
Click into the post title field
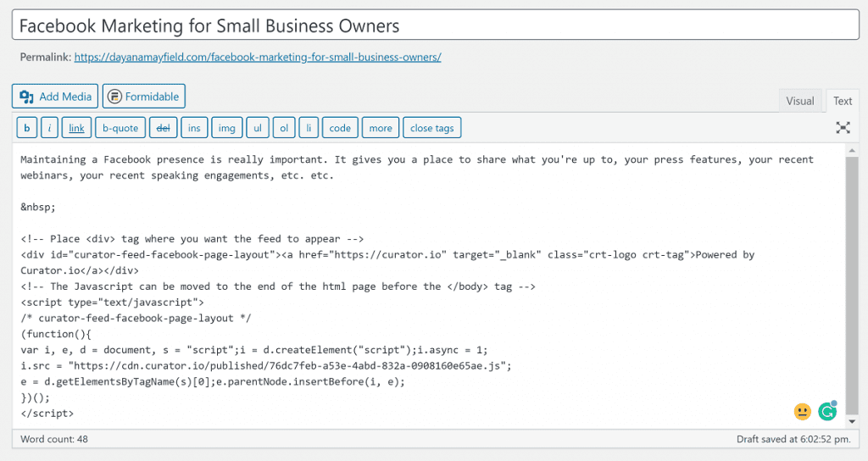(x=435, y=25)
